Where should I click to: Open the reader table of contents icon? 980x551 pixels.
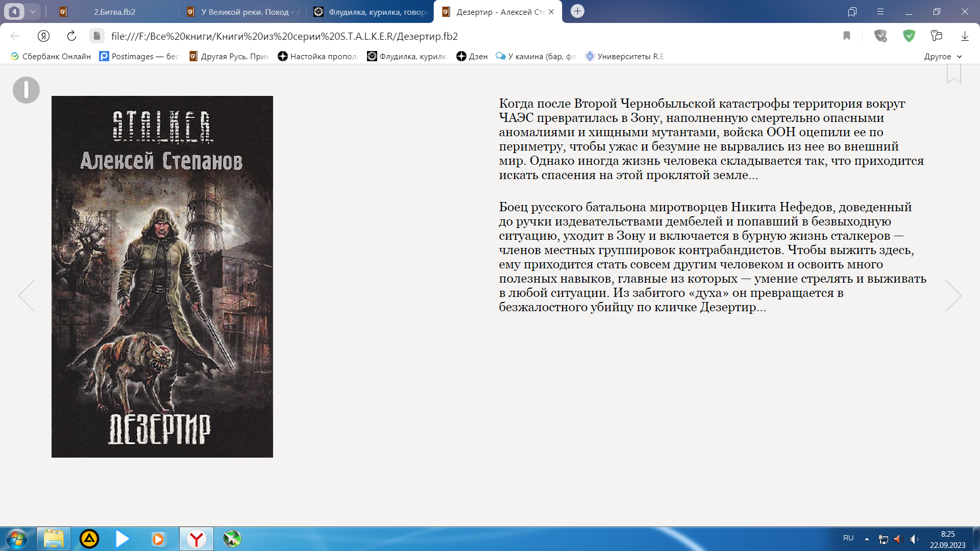coord(26,90)
